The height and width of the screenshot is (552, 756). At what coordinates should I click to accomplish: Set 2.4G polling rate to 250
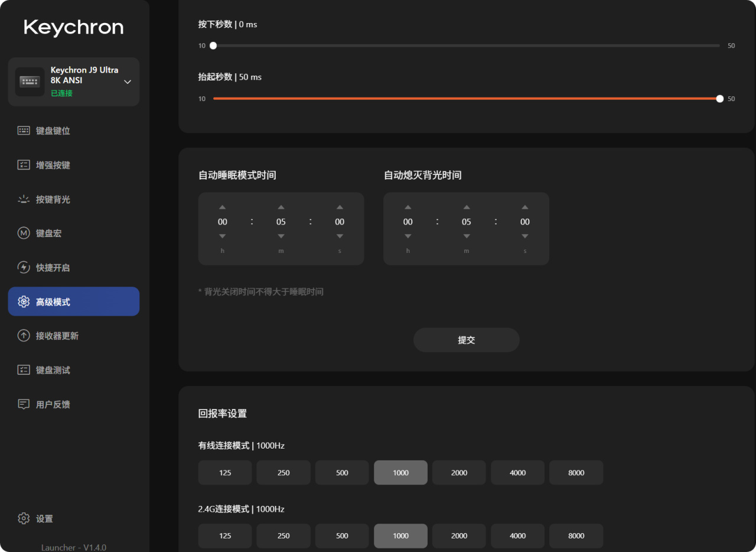(x=283, y=536)
